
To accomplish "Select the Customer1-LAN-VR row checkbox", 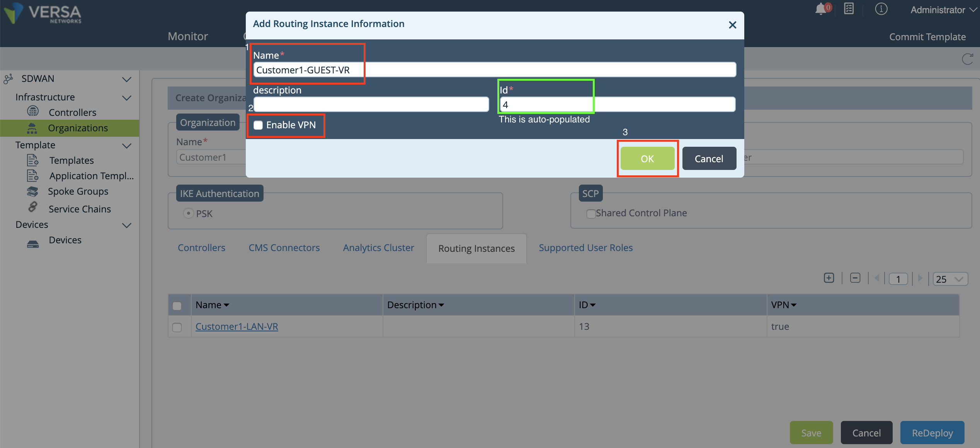I will [177, 327].
